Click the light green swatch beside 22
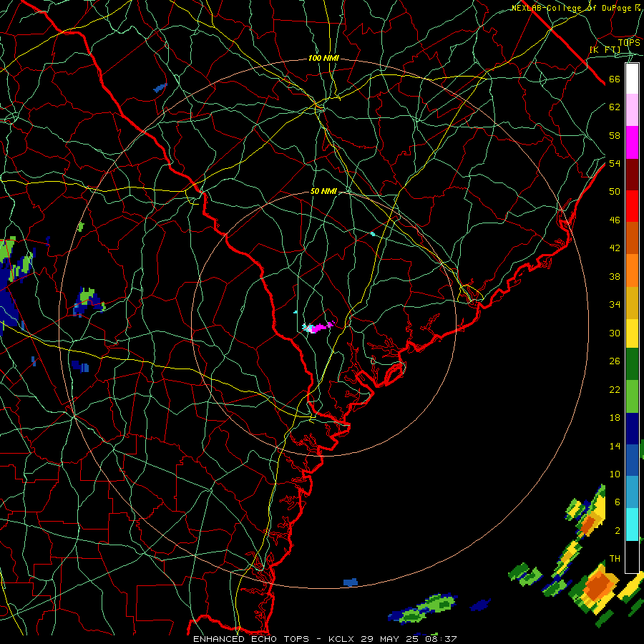 tap(632, 396)
